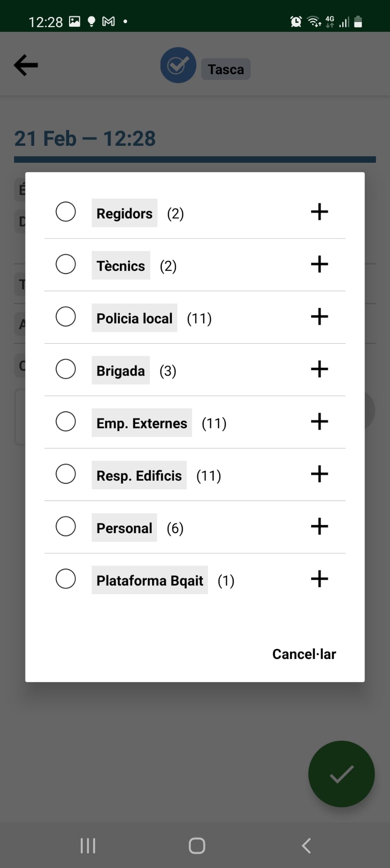Viewport: 390px width, 868px height.
Task: Expand the Resp. Edificis group
Action: 319,474
